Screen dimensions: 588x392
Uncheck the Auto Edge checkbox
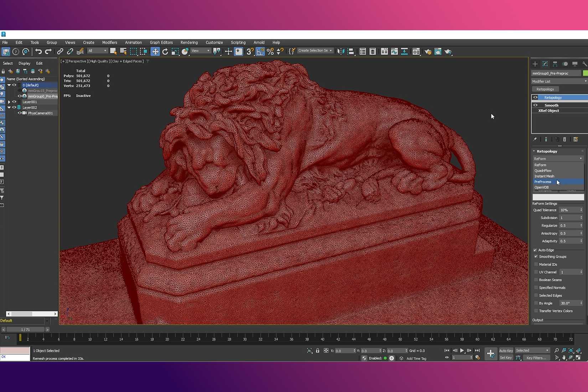click(535, 250)
